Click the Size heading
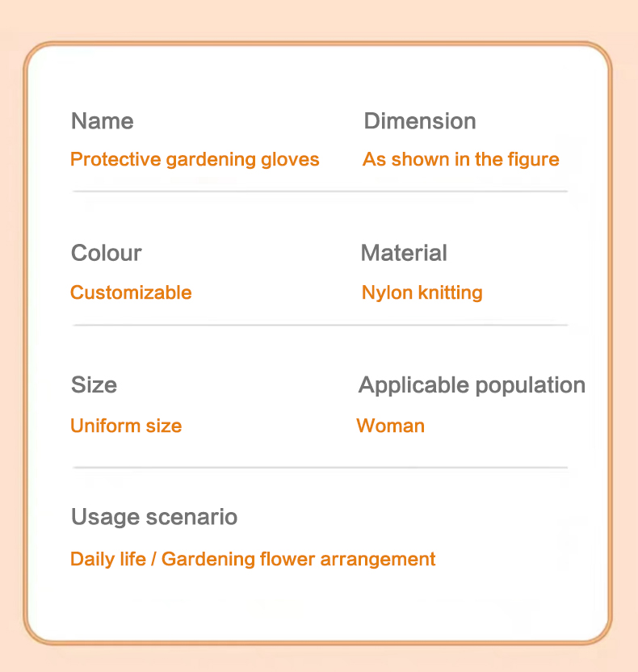The image size is (638, 672). click(x=94, y=384)
